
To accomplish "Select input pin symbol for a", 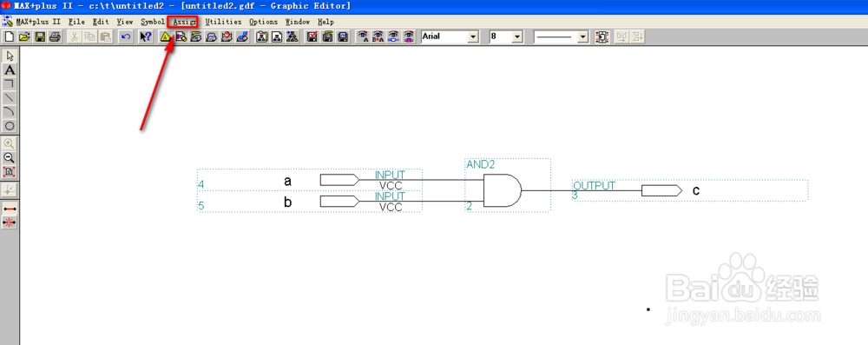I will (340, 180).
